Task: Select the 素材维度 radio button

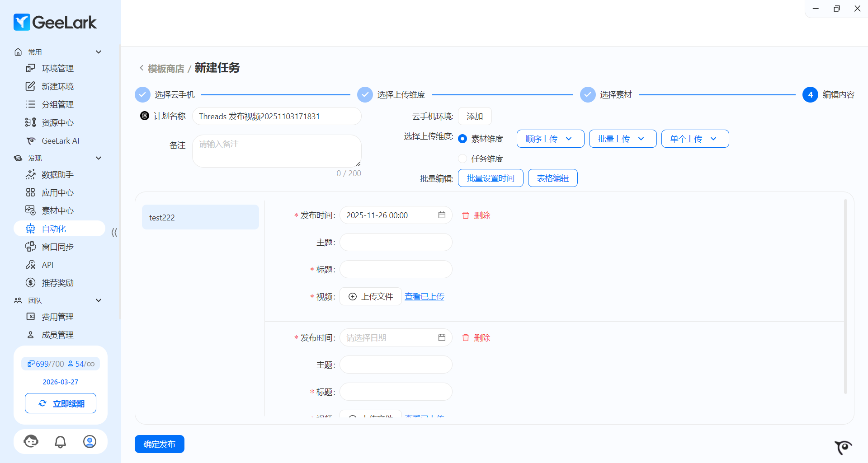Action: pyautogui.click(x=462, y=139)
